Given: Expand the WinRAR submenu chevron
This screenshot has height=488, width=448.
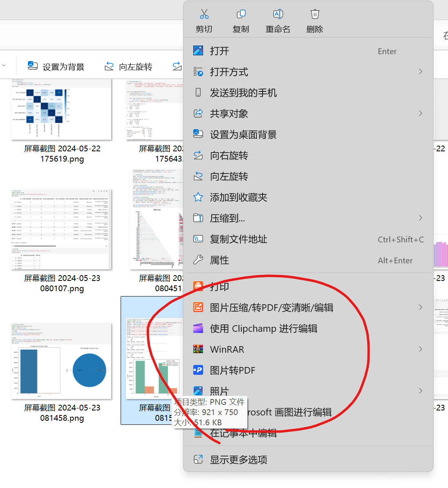Looking at the screenshot, I should (x=420, y=349).
